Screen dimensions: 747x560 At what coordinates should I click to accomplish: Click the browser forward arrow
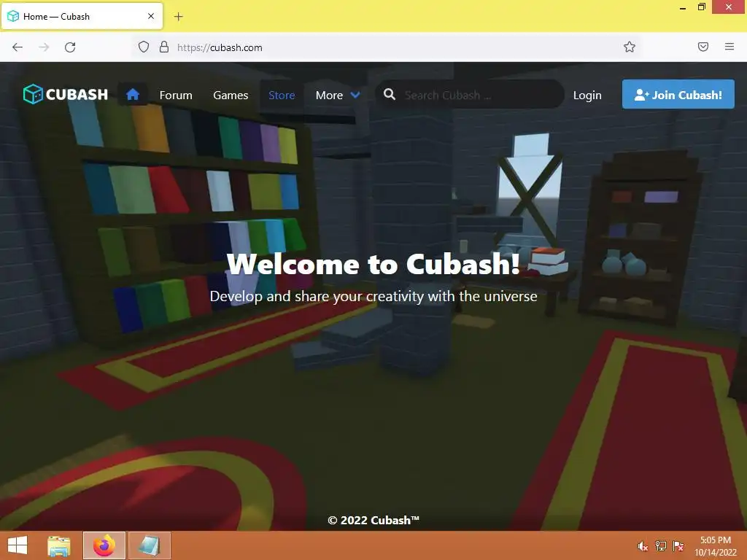point(44,47)
